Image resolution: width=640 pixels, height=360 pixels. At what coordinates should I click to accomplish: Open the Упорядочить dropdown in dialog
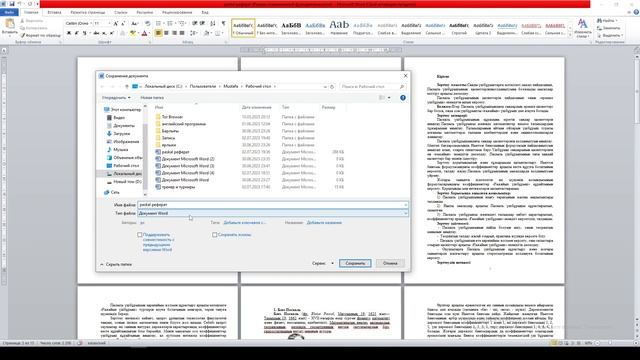pos(116,98)
